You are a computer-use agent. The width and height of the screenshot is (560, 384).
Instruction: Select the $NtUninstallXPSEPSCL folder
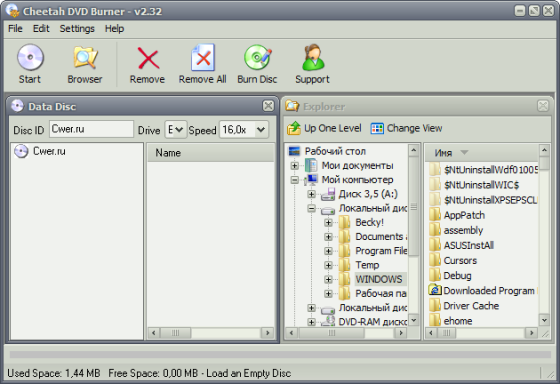coord(483,200)
